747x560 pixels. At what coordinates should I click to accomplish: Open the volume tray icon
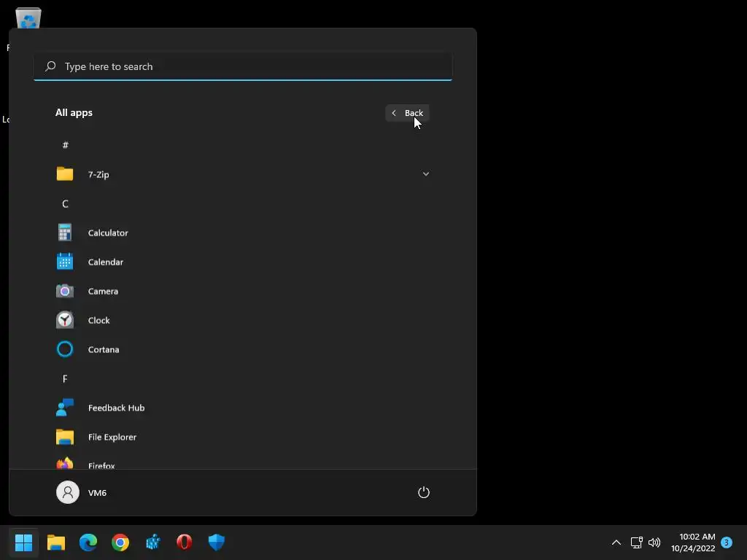coord(654,542)
